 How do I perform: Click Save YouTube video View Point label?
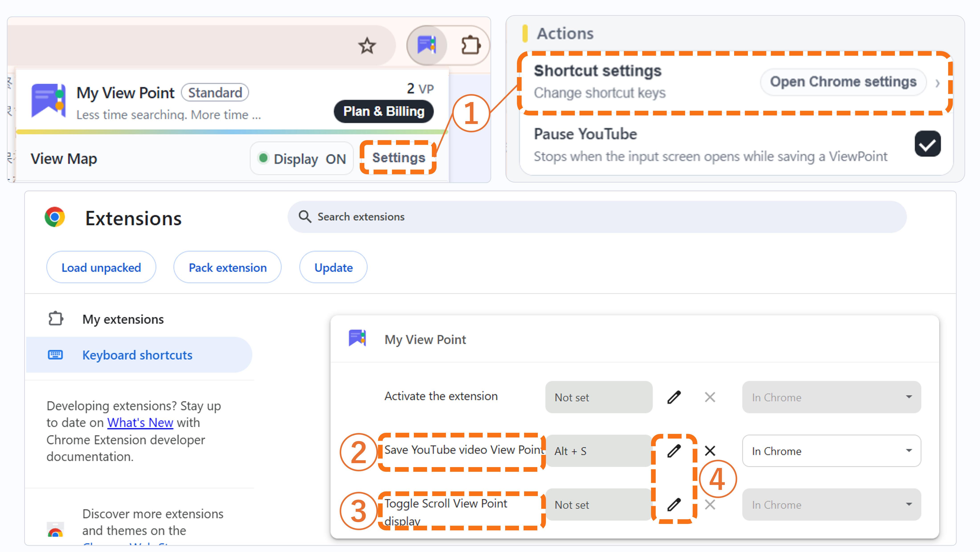pos(464,450)
